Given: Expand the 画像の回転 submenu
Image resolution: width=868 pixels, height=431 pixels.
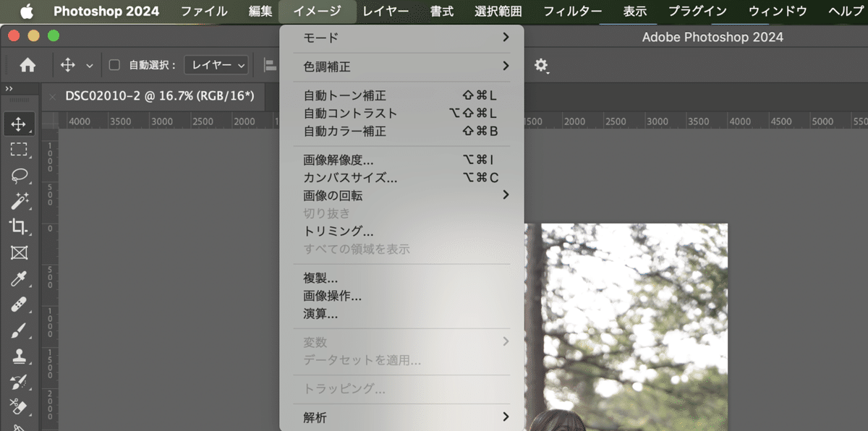Looking at the screenshot, I should coord(401,195).
